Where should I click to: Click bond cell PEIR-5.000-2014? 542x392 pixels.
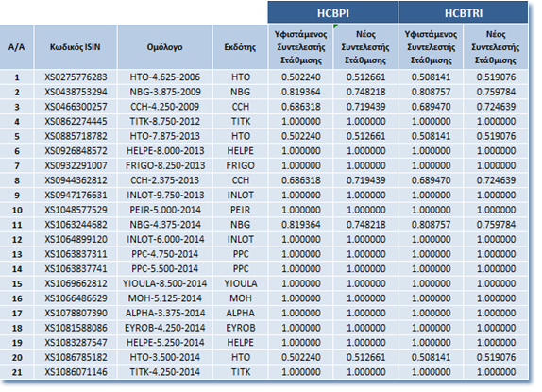click(x=165, y=210)
